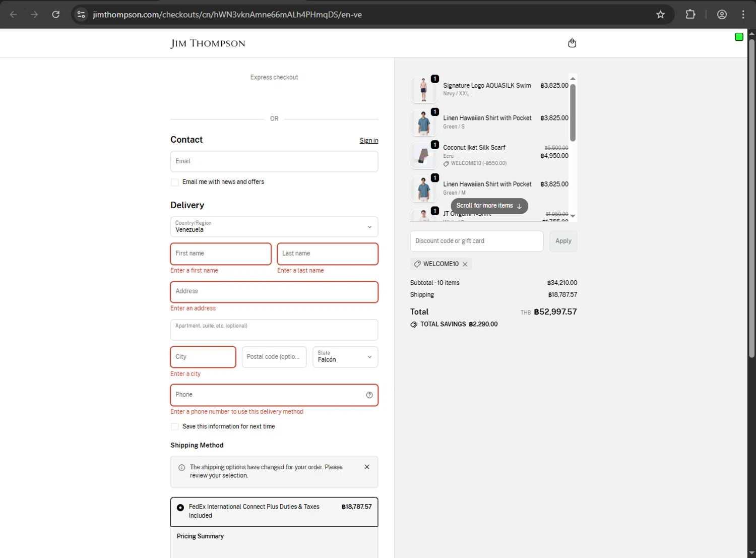Dismiss the shipping options changed notice
756x558 pixels.
tap(367, 467)
